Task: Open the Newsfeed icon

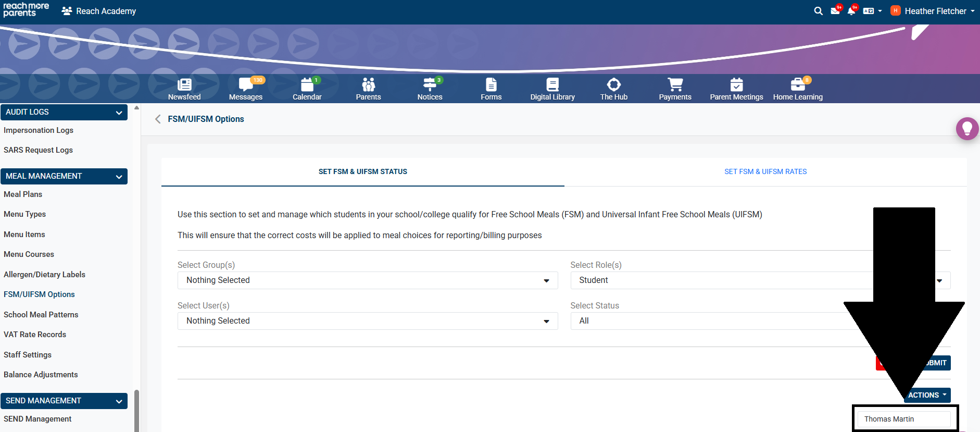Action: [x=184, y=89]
